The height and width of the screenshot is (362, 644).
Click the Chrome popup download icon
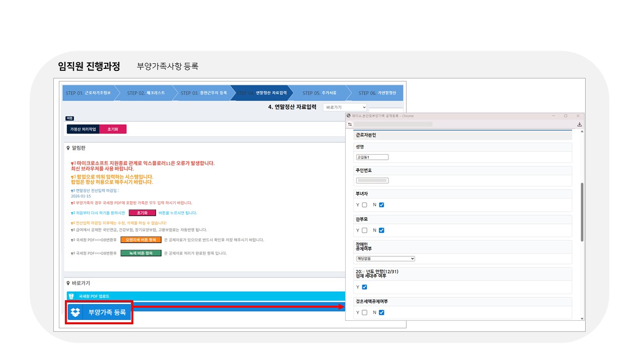click(x=579, y=124)
